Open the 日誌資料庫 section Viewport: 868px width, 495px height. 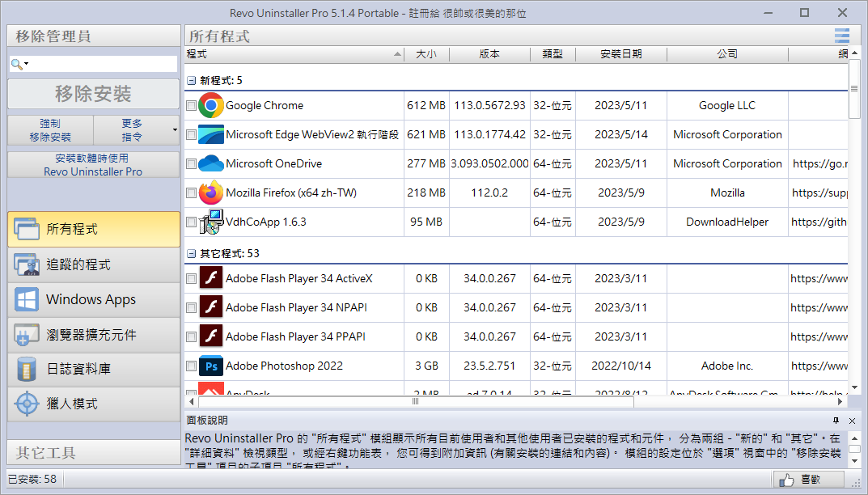pyautogui.click(x=94, y=370)
